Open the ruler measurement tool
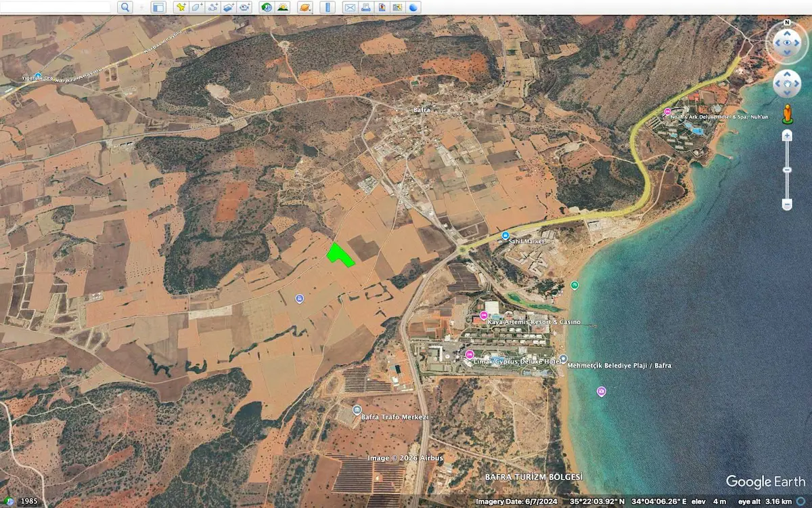Image resolution: width=812 pixels, height=508 pixels. coord(327,7)
